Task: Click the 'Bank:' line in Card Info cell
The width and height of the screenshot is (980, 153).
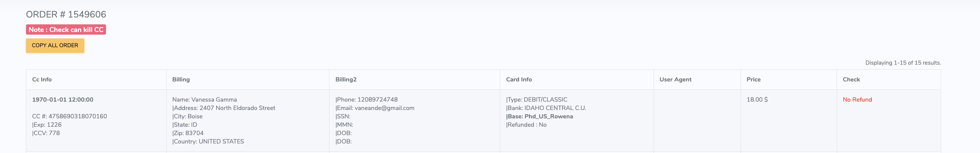Action: pyautogui.click(x=546, y=108)
